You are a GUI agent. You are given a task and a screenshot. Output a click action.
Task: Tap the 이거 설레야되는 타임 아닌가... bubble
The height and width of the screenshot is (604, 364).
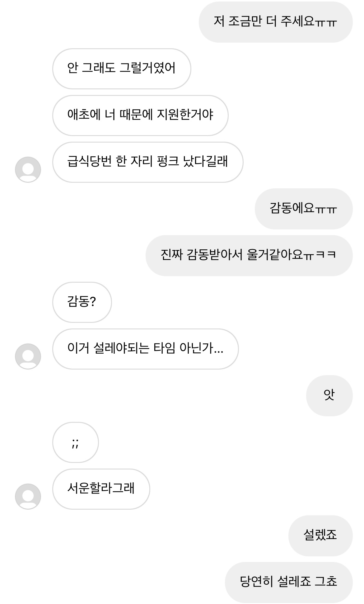(x=145, y=349)
